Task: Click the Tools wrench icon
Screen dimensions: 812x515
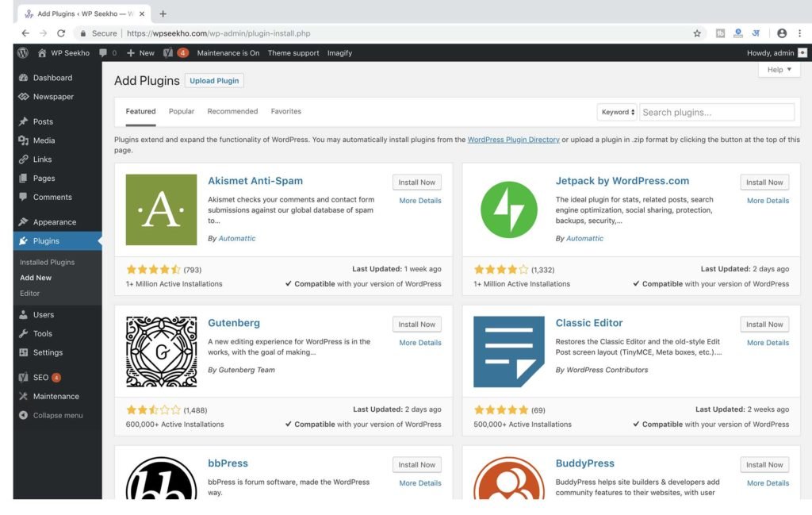Action: (x=23, y=333)
